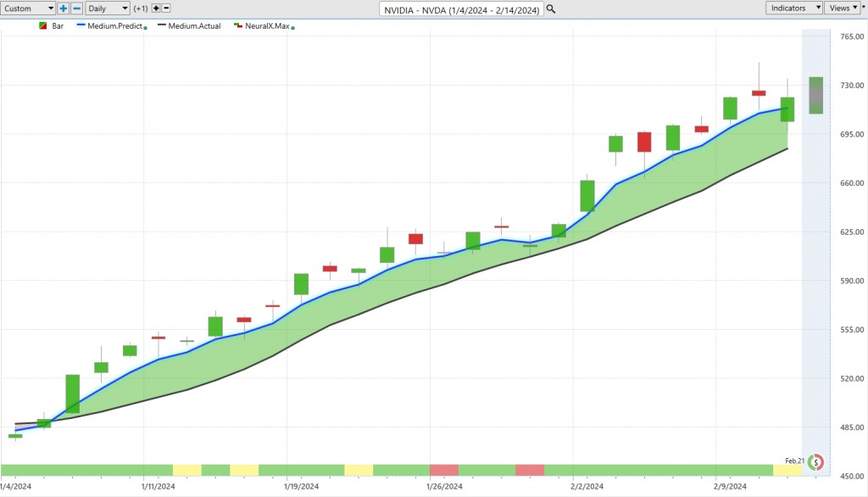Click the 1/19/2024 date label
Viewport: 868px width, 497px height.
pos(301,487)
